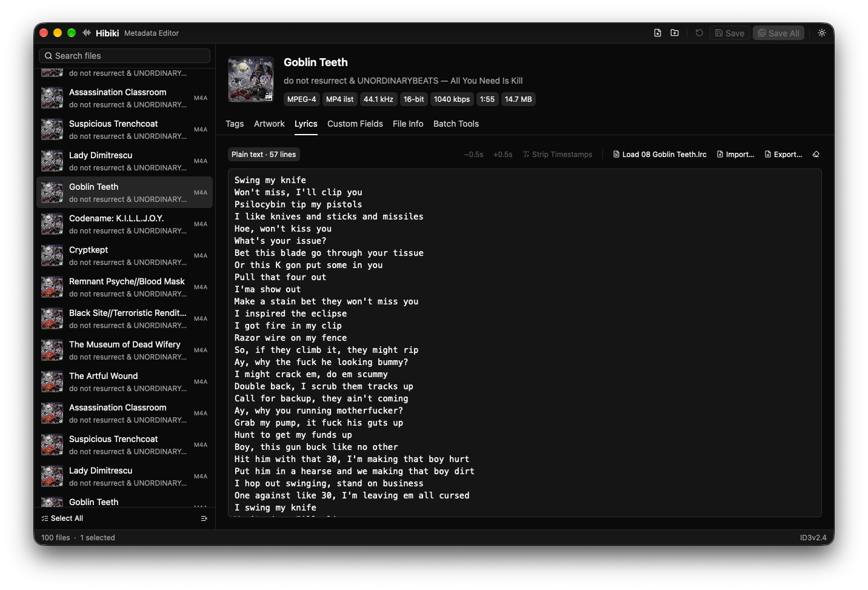This screenshot has height=590, width=868.
Task: Click the Import... lyrics button
Action: tap(735, 155)
